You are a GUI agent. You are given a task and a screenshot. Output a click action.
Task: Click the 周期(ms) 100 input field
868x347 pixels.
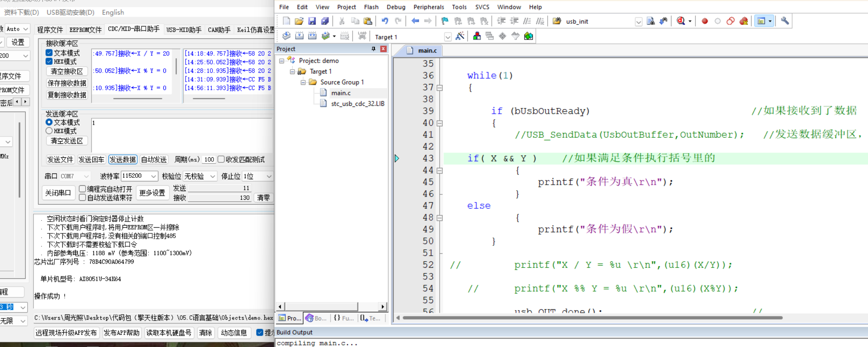coord(209,159)
